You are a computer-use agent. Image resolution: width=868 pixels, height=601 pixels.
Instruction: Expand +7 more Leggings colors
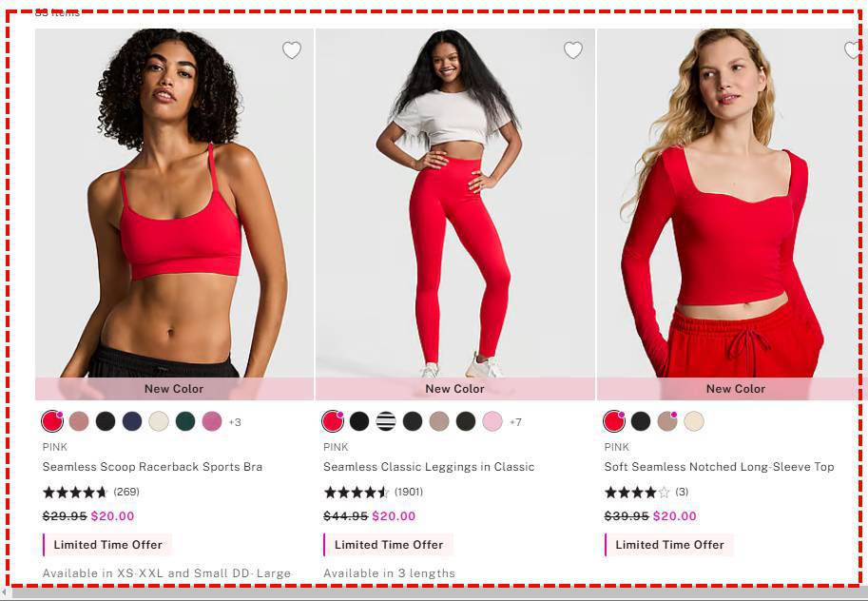515,422
